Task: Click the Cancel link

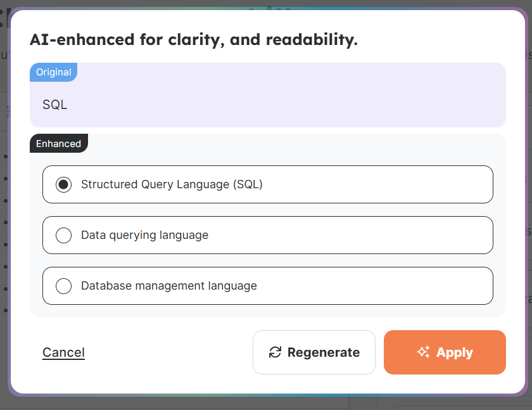Action: (63, 352)
